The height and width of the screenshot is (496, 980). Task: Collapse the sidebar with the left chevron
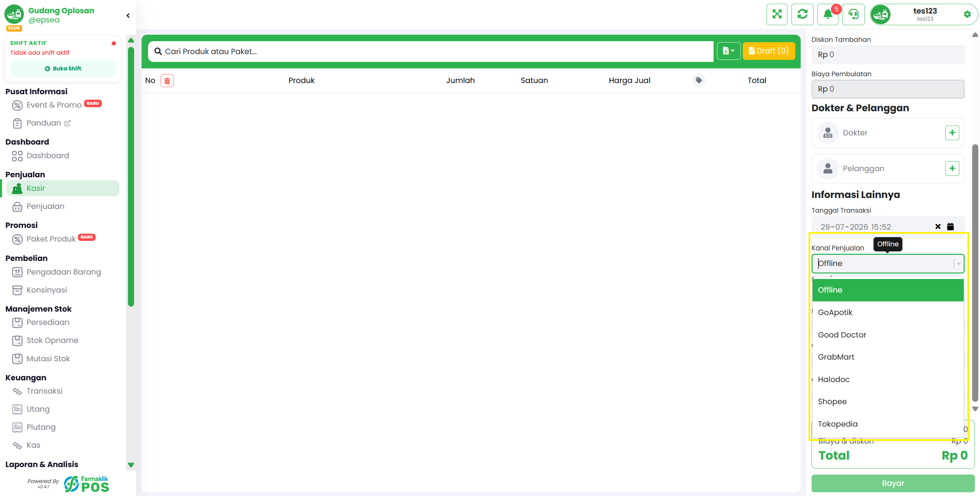pyautogui.click(x=128, y=16)
